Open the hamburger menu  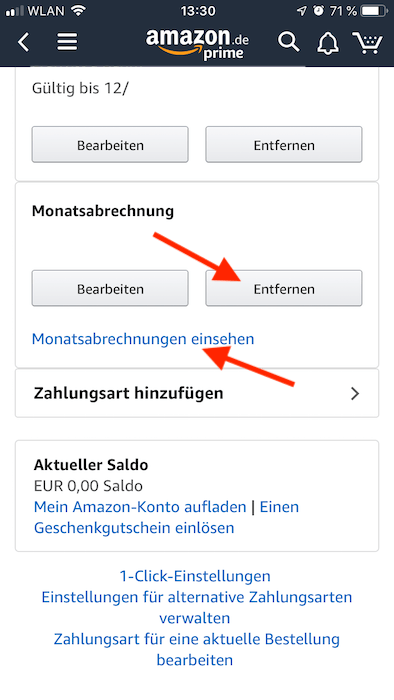(x=67, y=42)
